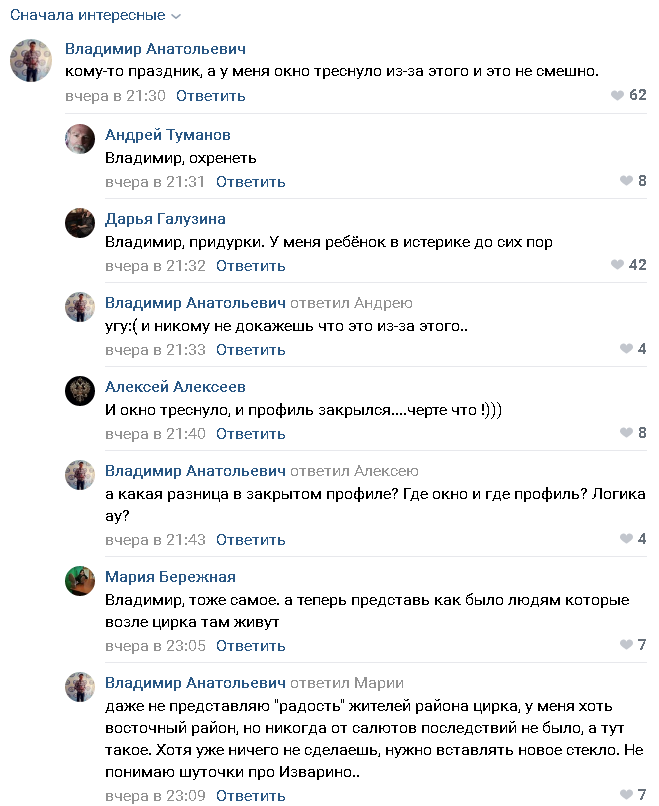Click Владимир Анатольевич's top comment avatar
The height and width of the screenshot is (806, 659).
click(31, 61)
